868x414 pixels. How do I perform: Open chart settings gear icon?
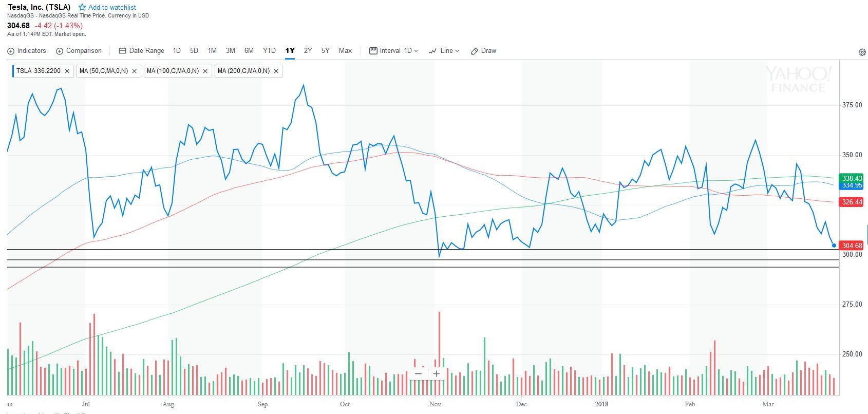click(x=862, y=52)
